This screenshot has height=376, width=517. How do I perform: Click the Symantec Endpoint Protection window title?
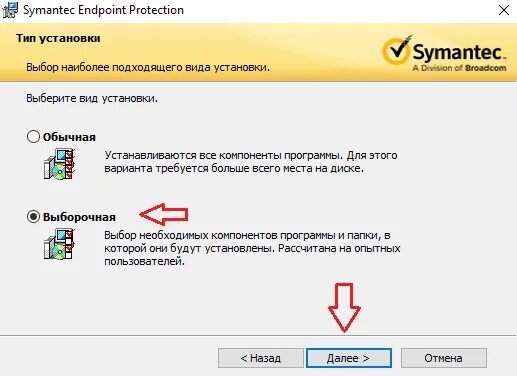103,10
